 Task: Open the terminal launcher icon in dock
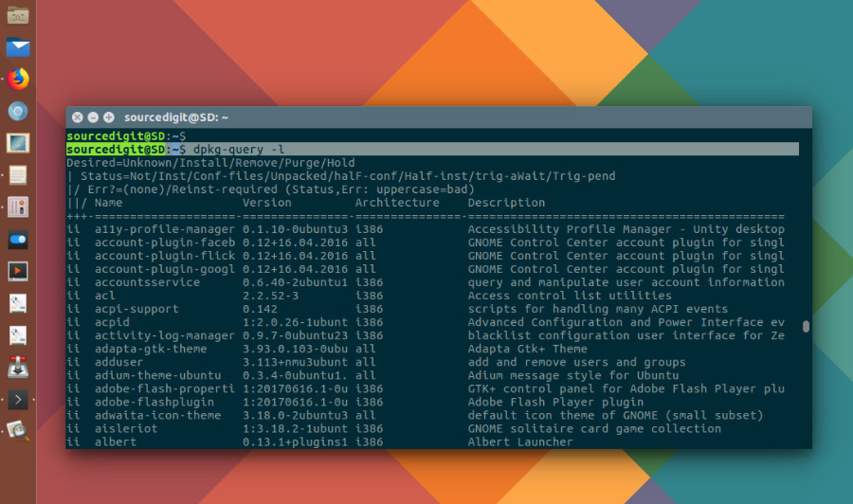click(x=18, y=400)
